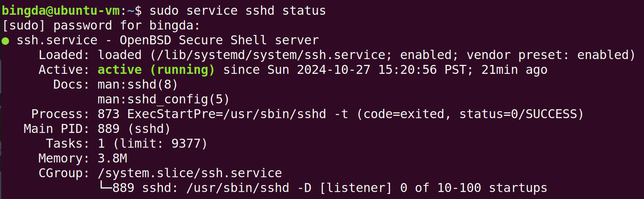
Task: Click the green service status dot
Action: (x=5, y=41)
